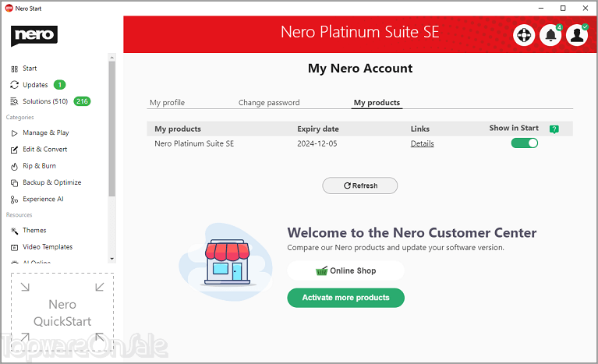
Task: Click the Rip & Burn flame icon
Action: [15, 166]
